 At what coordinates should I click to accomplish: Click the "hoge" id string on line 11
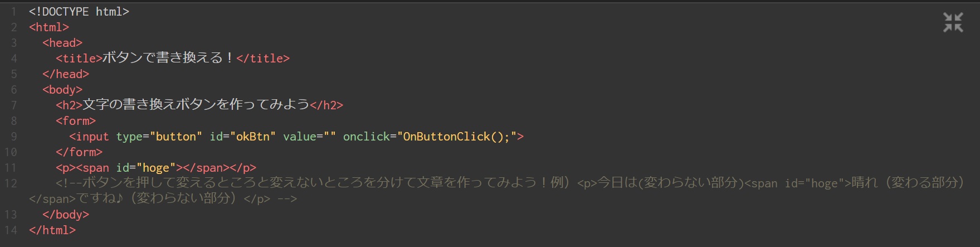(x=156, y=168)
